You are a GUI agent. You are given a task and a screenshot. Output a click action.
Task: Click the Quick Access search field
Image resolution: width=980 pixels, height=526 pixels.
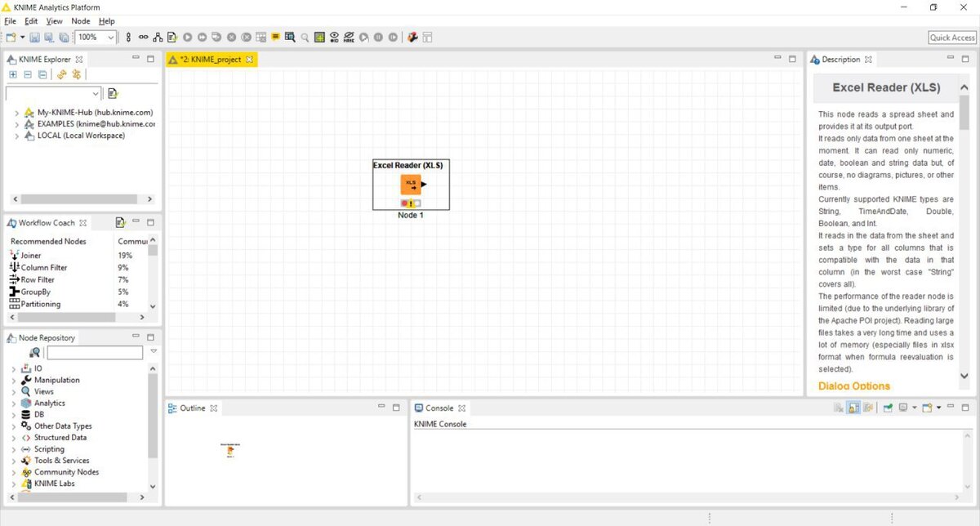[952, 38]
